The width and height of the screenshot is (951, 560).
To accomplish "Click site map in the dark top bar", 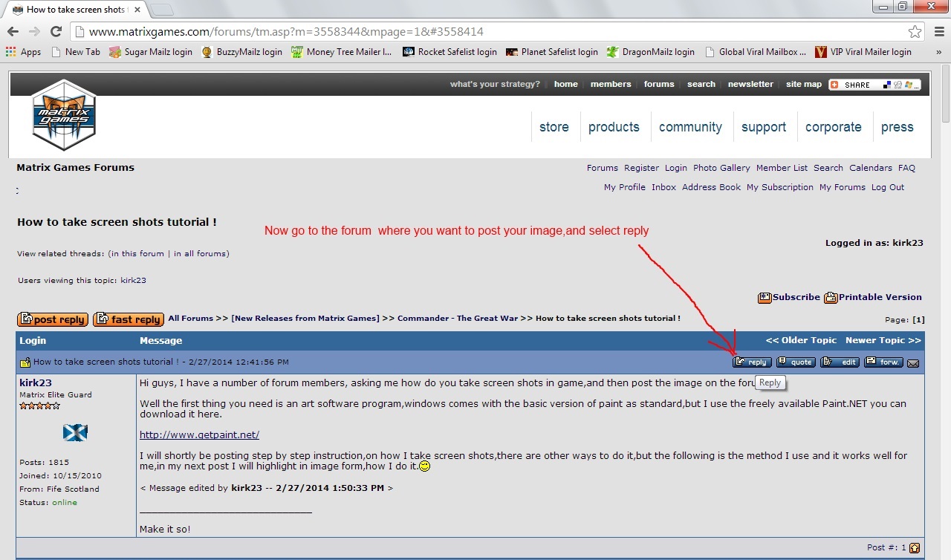I will 804,85.
